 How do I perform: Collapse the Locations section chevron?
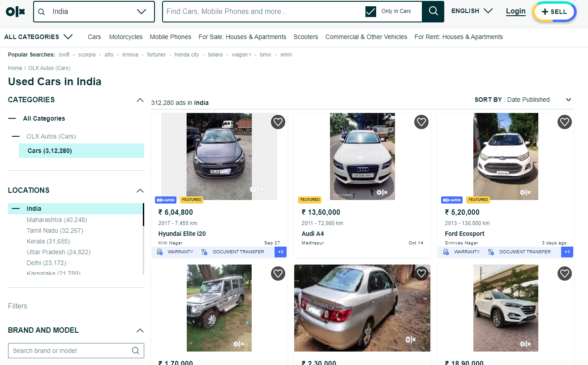pos(140,191)
